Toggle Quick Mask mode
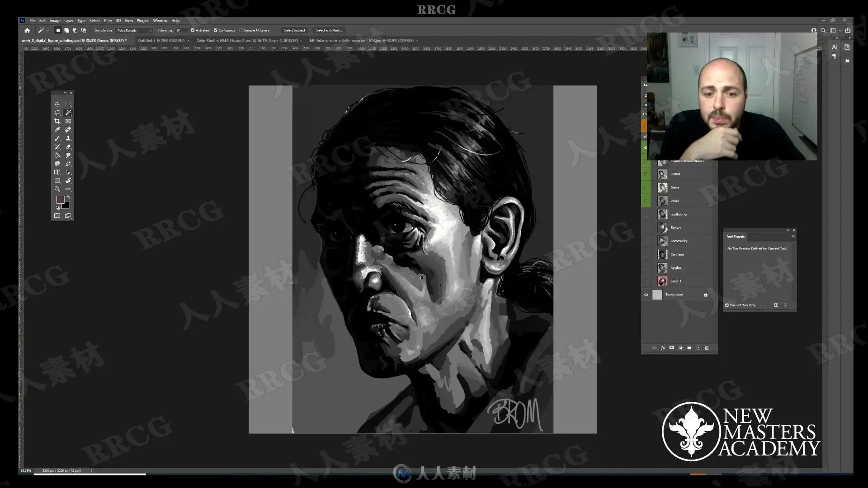 (x=57, y=216)
